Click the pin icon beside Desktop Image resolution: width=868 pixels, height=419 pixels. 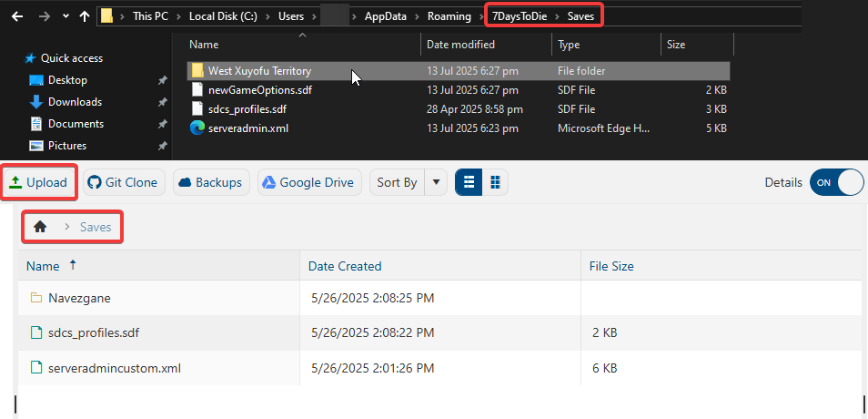click(x=162, y=81)
